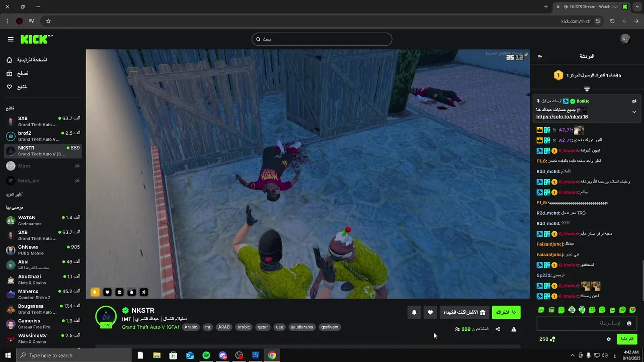Collapse the chat panel using header icon

540,57
